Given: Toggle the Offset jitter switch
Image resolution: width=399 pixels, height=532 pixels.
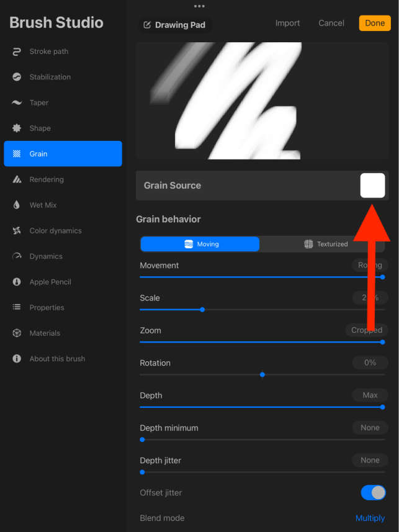Looking at the screenshot, I should coord(373,493).
